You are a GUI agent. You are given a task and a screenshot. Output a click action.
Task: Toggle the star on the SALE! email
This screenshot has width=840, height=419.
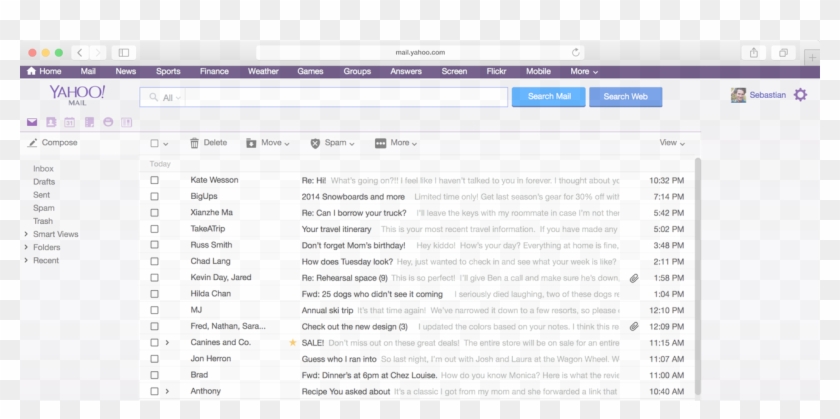[x=292, y=342]
